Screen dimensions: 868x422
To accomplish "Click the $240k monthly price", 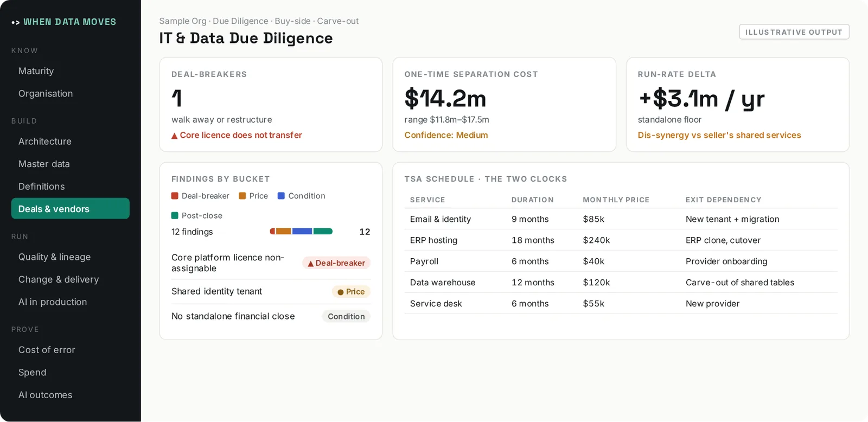I will (596, 240).
